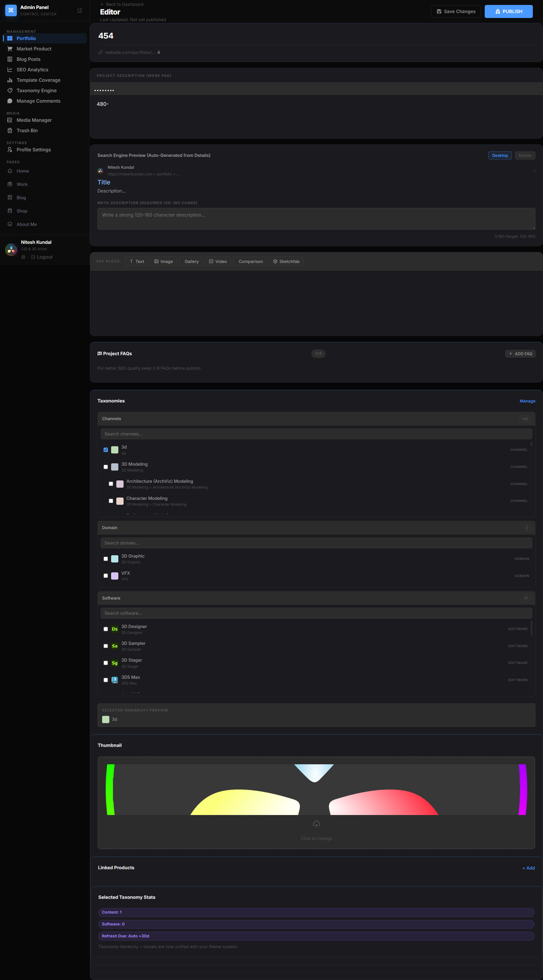
Task: Click the 3D Graphic color swatch
Action: [115, 559]
